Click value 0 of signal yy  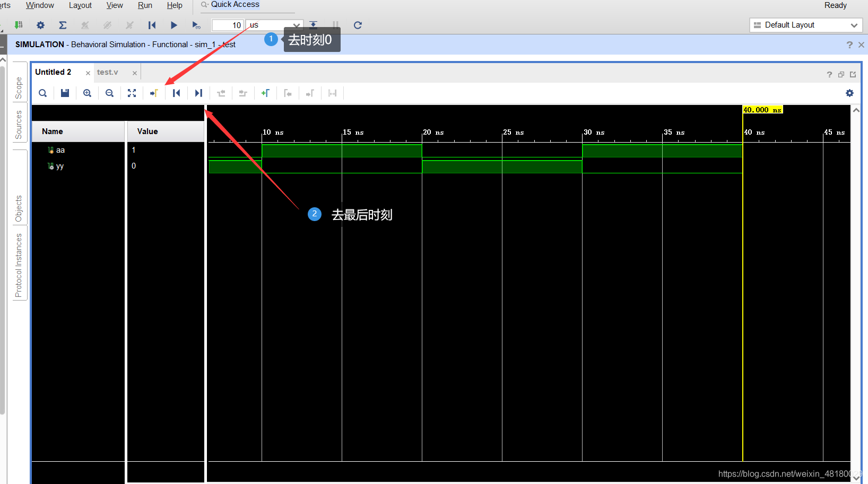coord(134,166)
